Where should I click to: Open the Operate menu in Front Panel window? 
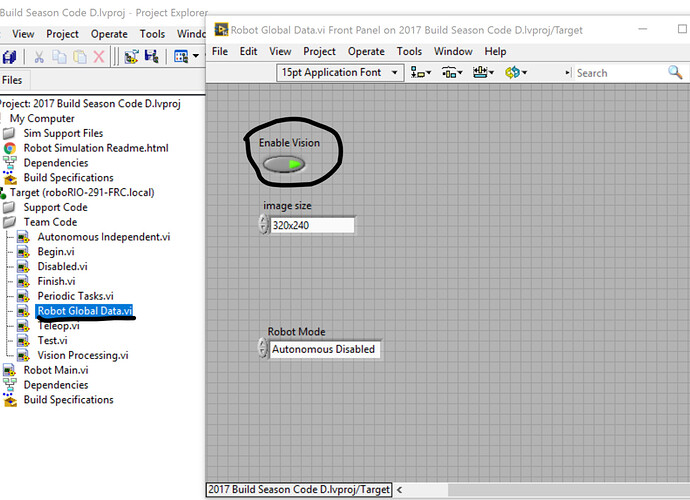pyautogui.click(x=367, y=51)
